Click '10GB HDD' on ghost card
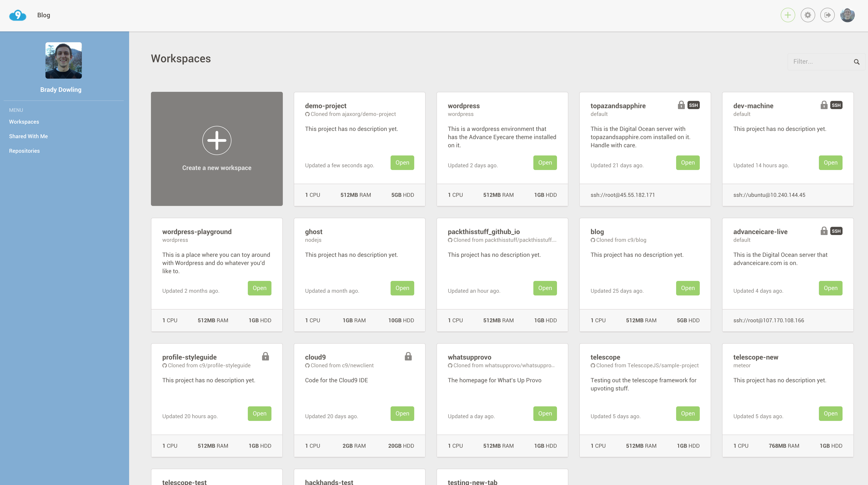 click(401, 320)
